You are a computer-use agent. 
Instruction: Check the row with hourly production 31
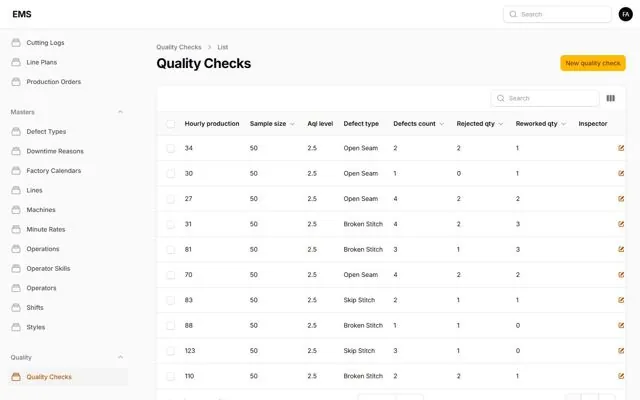pos(171,224)
